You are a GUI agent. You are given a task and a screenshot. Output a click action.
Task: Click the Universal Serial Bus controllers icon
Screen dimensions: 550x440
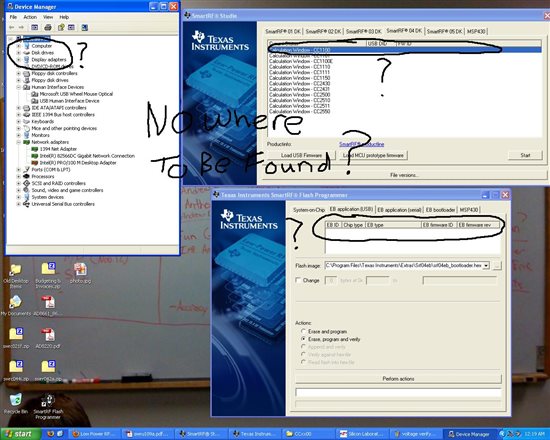26,204
